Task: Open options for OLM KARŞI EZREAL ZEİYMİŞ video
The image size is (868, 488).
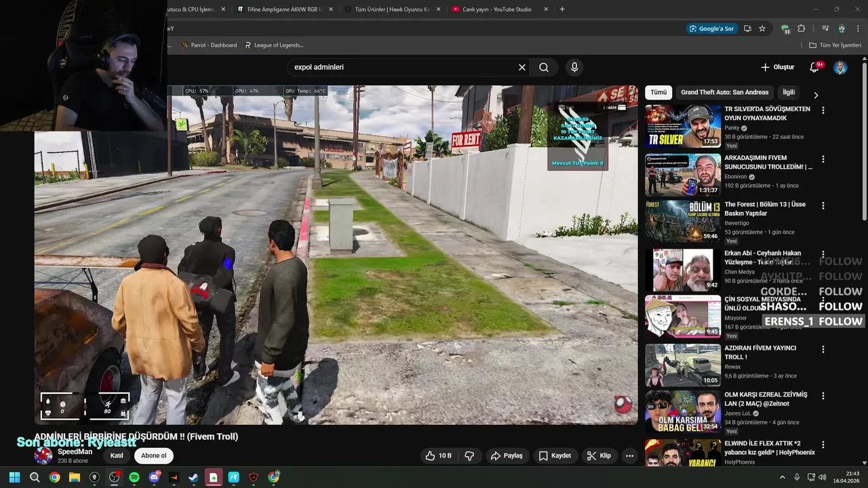Action: pos(823,396)
